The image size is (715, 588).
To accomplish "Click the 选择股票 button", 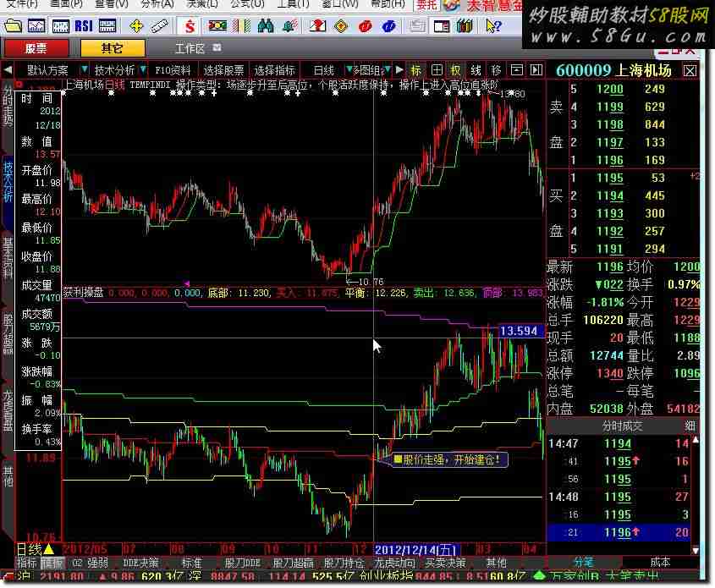I will (223, 70).
